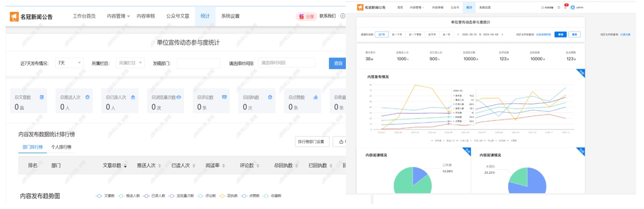
Task: Click 重置 button in right window
Action: click(574, 34)
